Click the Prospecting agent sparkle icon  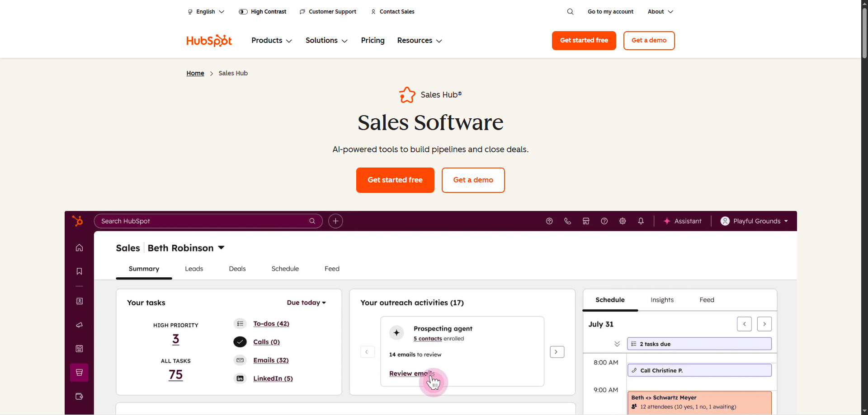pos(396,333)
